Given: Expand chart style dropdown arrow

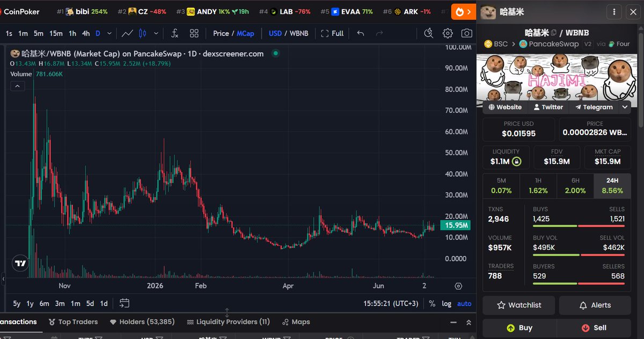Looking at the screenshot, I should pos(156,33).
